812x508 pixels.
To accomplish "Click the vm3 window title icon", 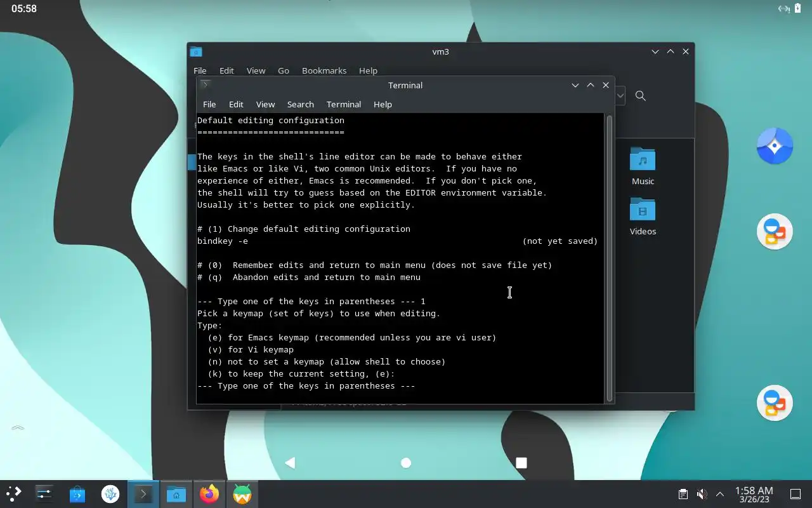I will pos(196,51).
